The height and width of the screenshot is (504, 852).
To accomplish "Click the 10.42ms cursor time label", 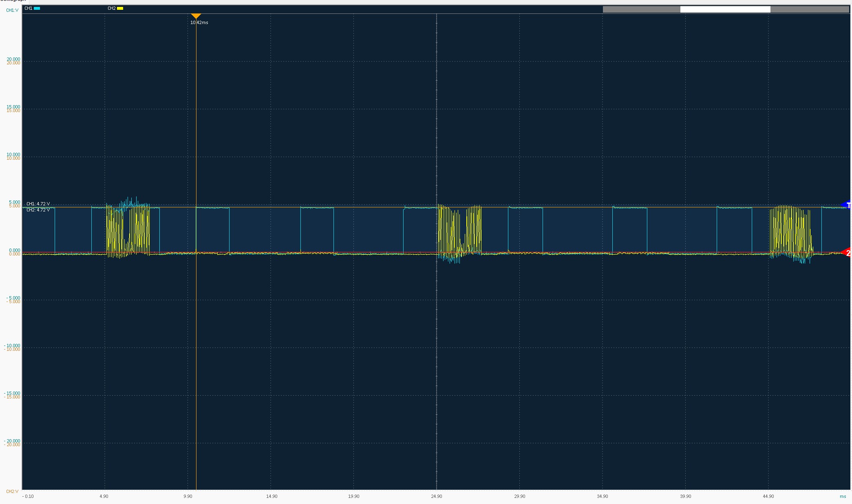I will pos(199,22).
